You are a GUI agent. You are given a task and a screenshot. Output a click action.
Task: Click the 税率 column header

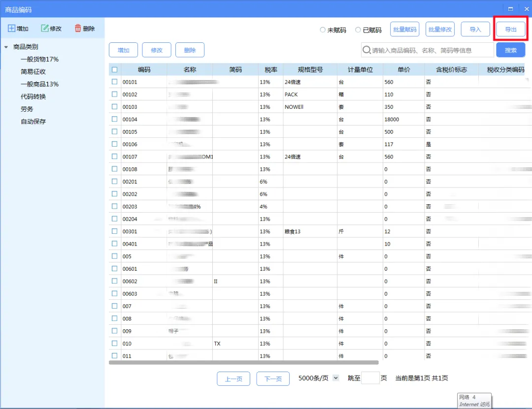271,69
